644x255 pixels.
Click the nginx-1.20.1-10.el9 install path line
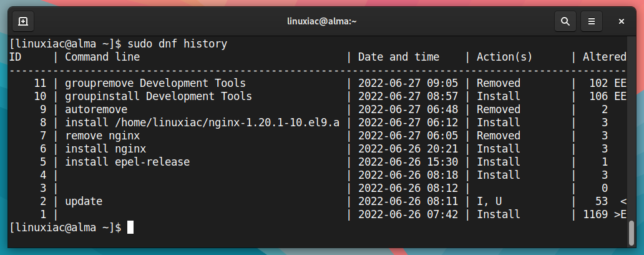(202, 122)
